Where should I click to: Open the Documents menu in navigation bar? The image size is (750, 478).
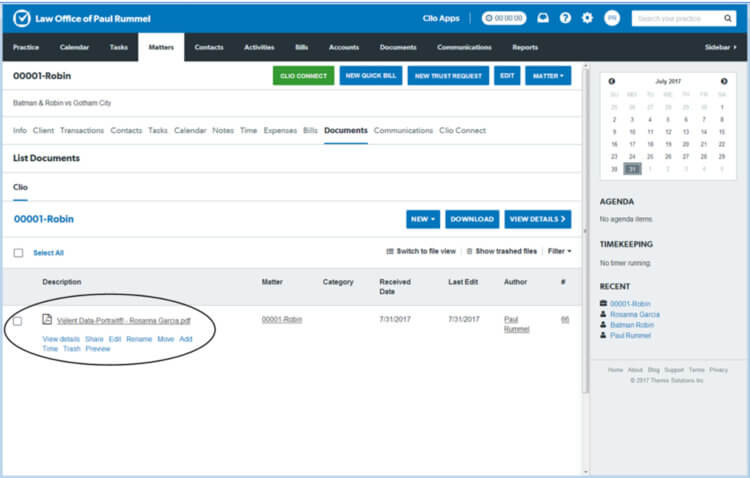(398, 47)
